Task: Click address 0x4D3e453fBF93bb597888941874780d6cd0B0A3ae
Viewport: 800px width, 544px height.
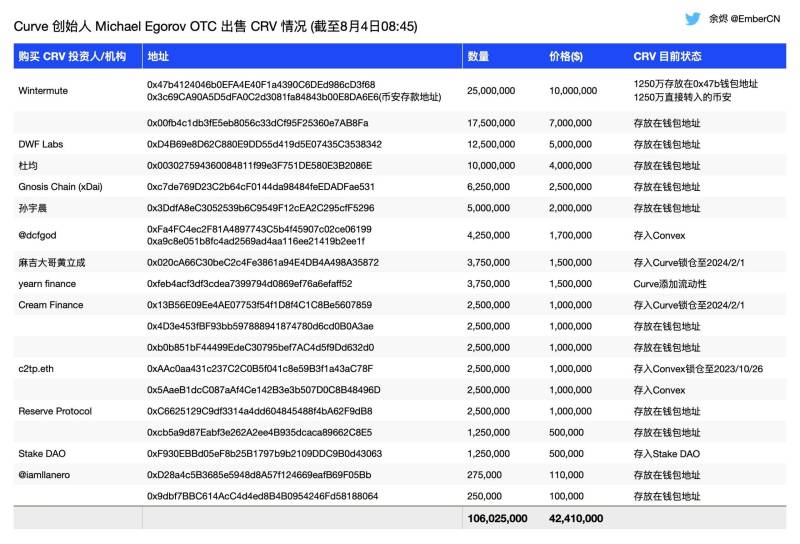Action: pos(260,326)
